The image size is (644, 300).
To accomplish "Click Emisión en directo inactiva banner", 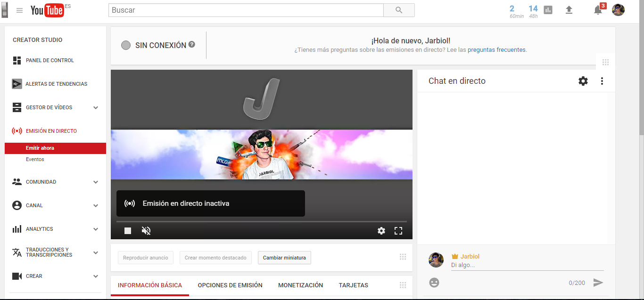I will [x=211, y=203].
